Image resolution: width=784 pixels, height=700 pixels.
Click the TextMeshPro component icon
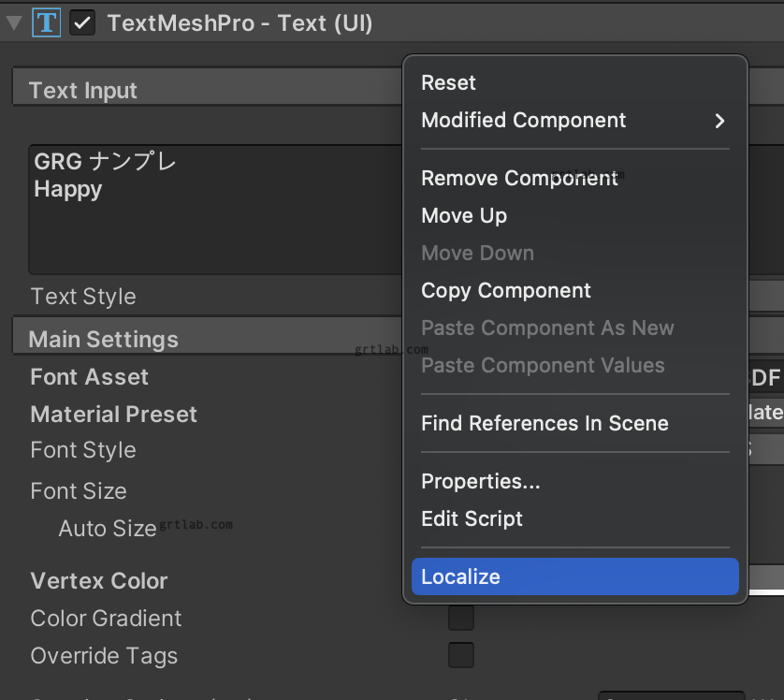[45, 22]
